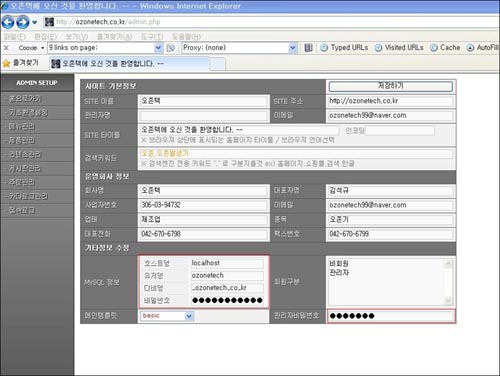The height and width of the screenshot is (376, 500).
Task: Click the 대표자명 field containing 김석규
Action: tap(390, 191)
